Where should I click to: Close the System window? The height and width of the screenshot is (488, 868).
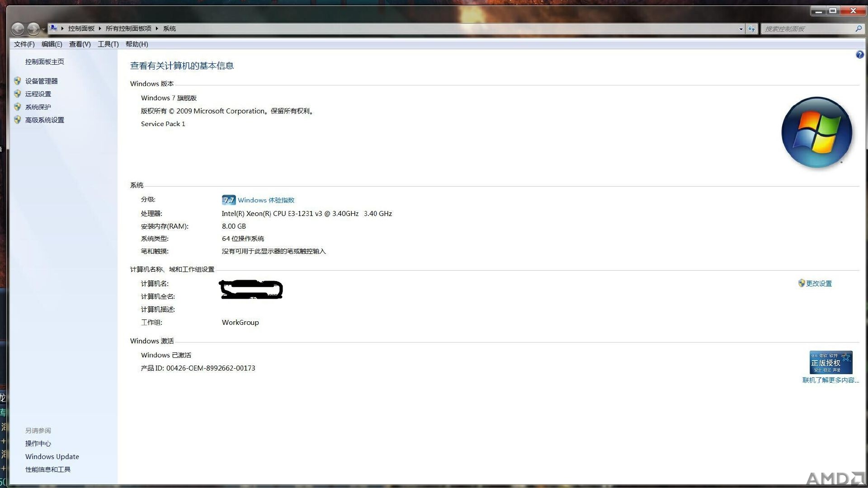(853, 11)
